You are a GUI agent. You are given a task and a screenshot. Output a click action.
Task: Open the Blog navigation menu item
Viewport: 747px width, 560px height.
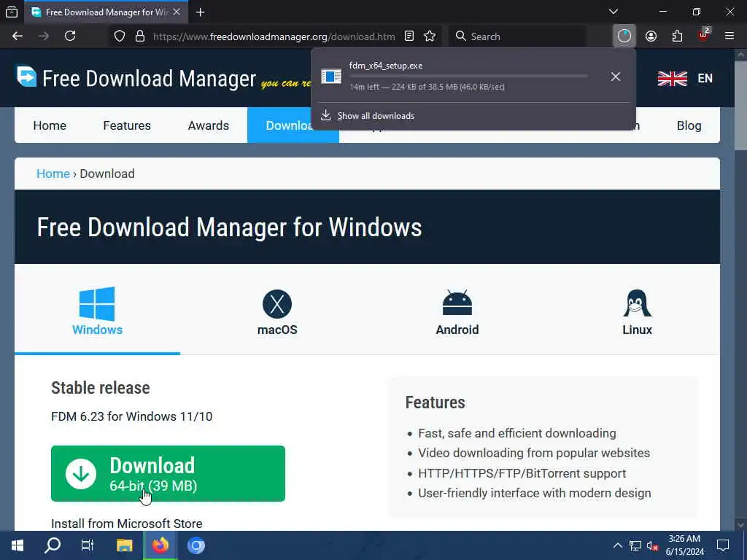point(689,125)
